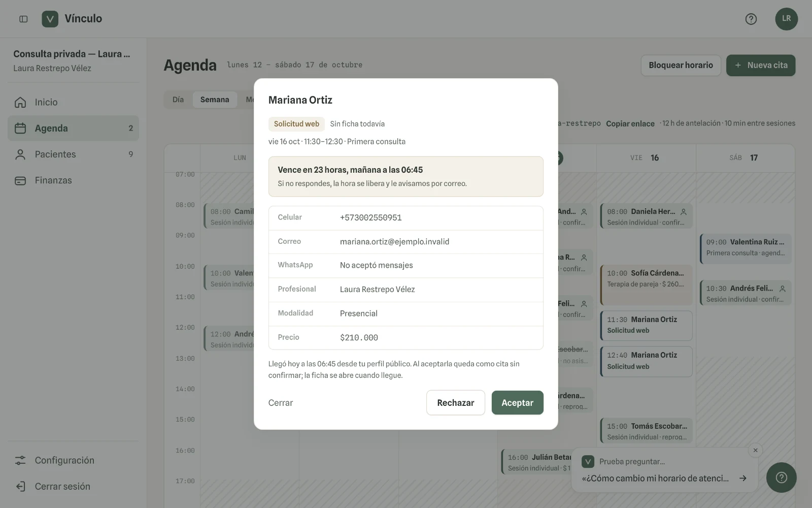The height and width of the screenshot is (508, 812).
Task: Click the phone number +573002550951
Action: pyautogui.click(x=371, y=217)
